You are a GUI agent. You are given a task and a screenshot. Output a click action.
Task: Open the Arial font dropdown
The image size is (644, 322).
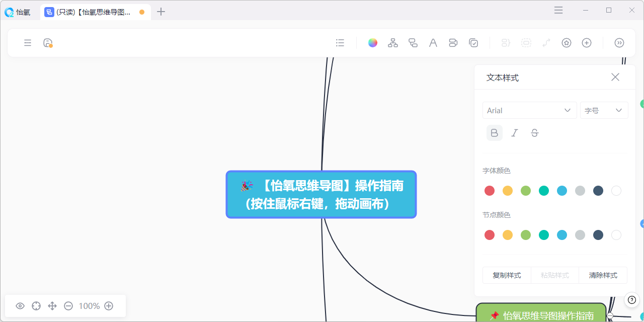pos(530,111)
